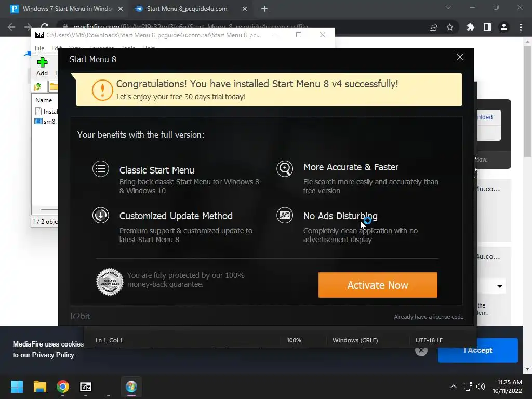The image size is (532, 399).
Task: Click I Accept on the cookie banner
Action: pos(478,350)
